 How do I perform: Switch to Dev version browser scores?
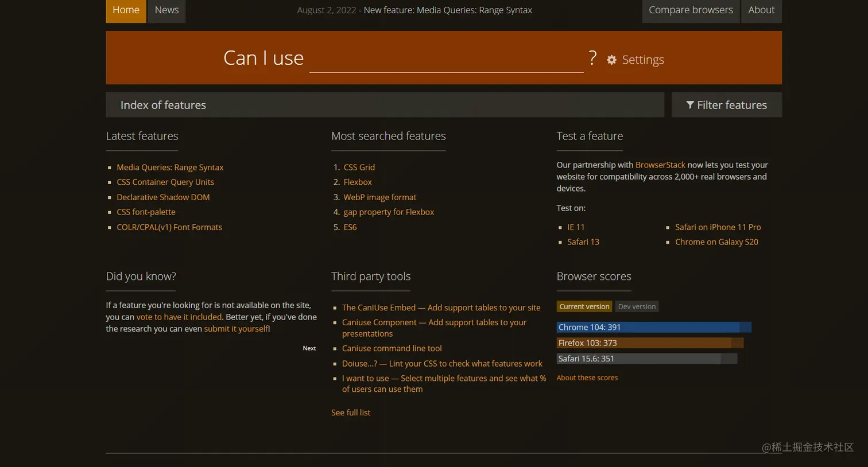point(637,307)
